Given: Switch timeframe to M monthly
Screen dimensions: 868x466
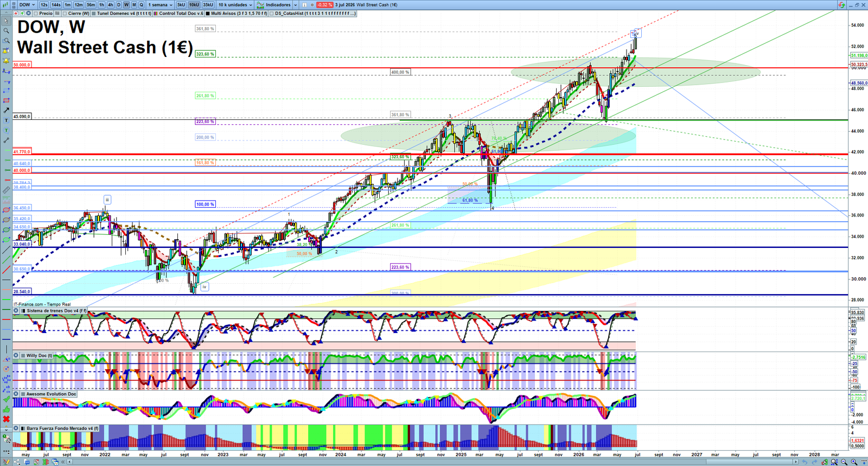Looking at the screenshot, I should 134,5.
